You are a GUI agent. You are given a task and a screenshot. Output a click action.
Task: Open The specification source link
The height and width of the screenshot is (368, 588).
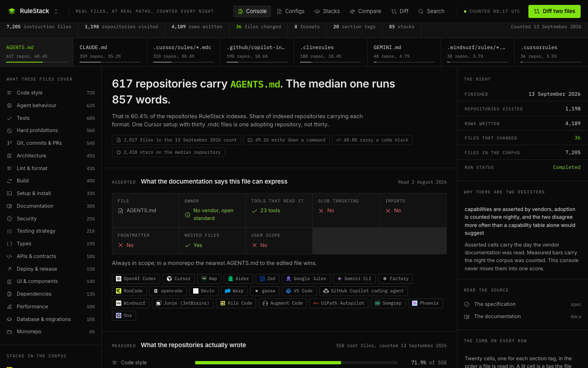(x=523, y=304)
